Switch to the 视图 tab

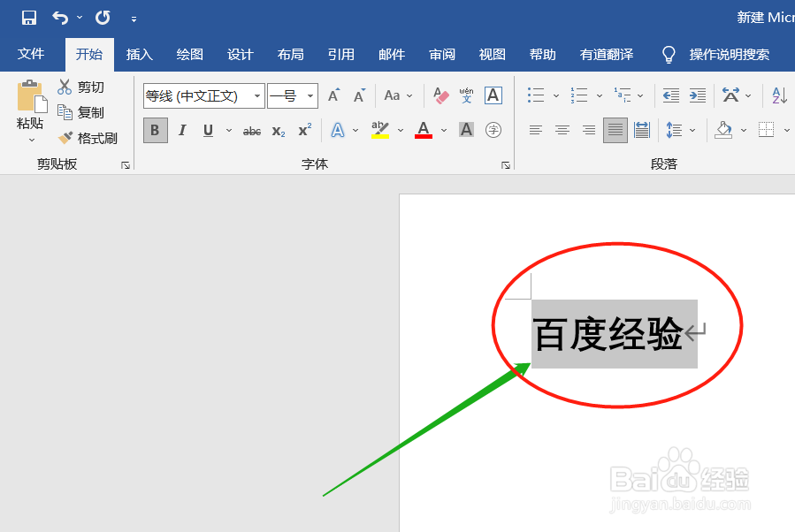tap(492, 54)
